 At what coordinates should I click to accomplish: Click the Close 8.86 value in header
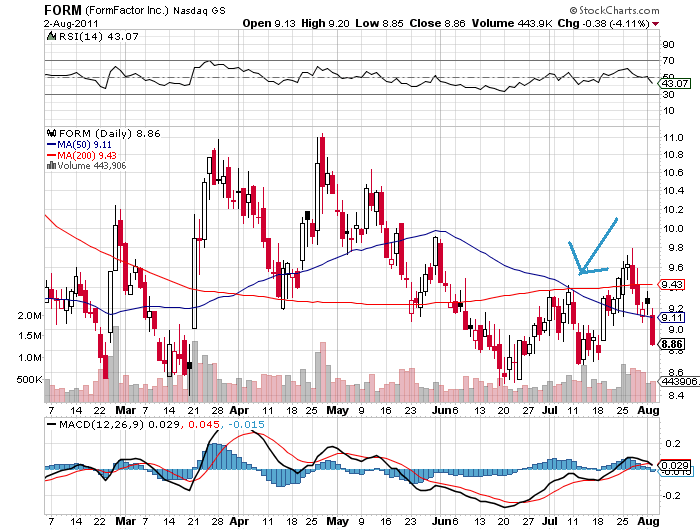tap(438, 23)
